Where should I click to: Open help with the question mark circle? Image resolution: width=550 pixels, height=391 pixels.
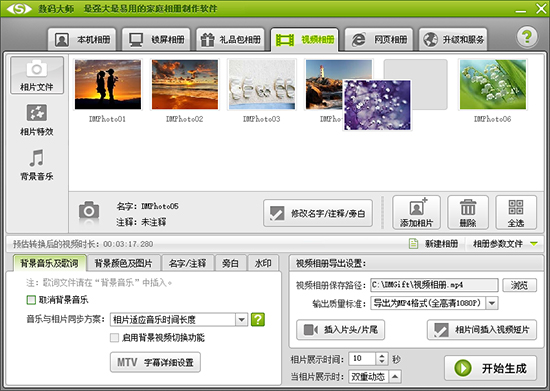(x=527, y=36)
